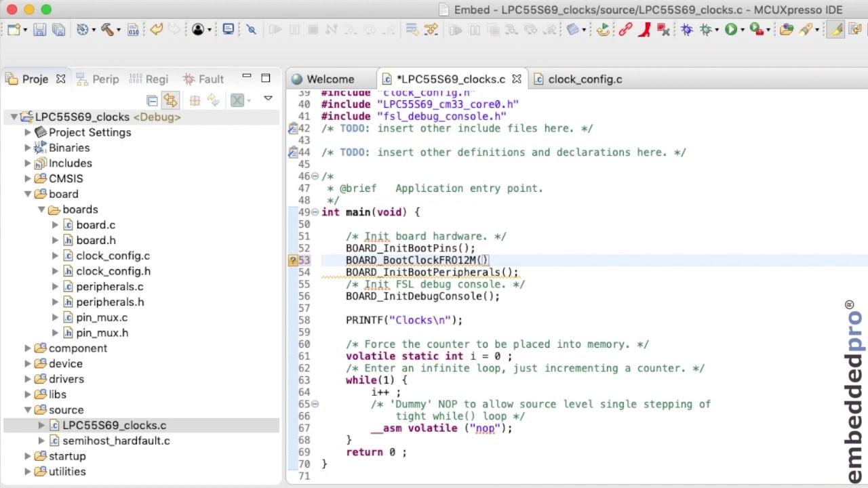Toggle Link with Editor in Project Explorer
Image resolution: width=868 pixels, height=488 pixels.
(170, 100)
